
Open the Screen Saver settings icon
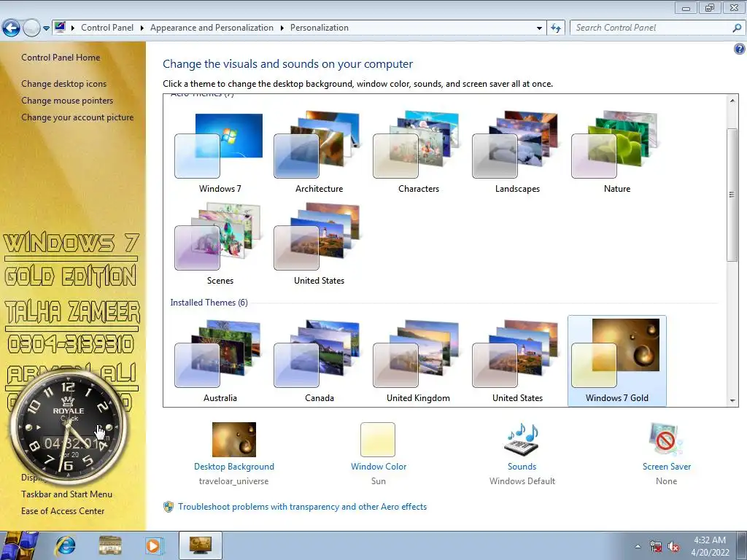point(666,439)
